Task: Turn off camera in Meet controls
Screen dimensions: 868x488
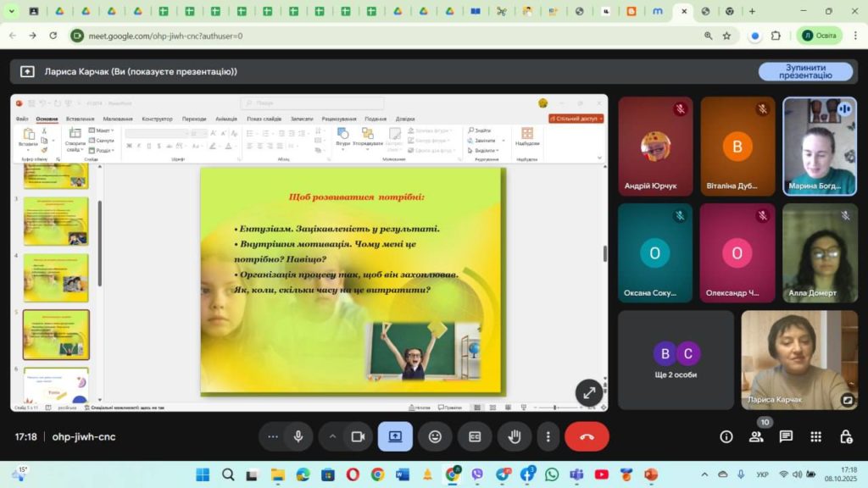Action: click(358, 436)
